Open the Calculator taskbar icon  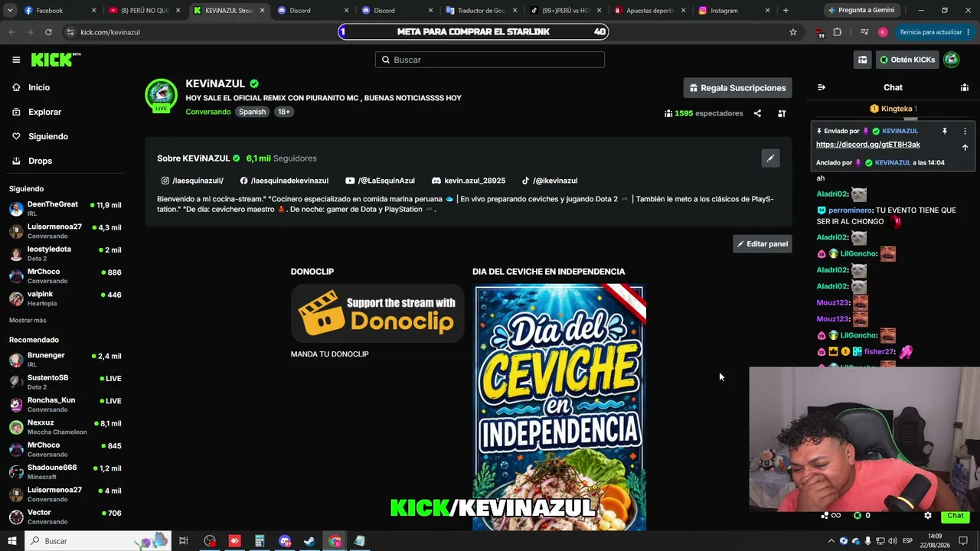tap(260, 541)
